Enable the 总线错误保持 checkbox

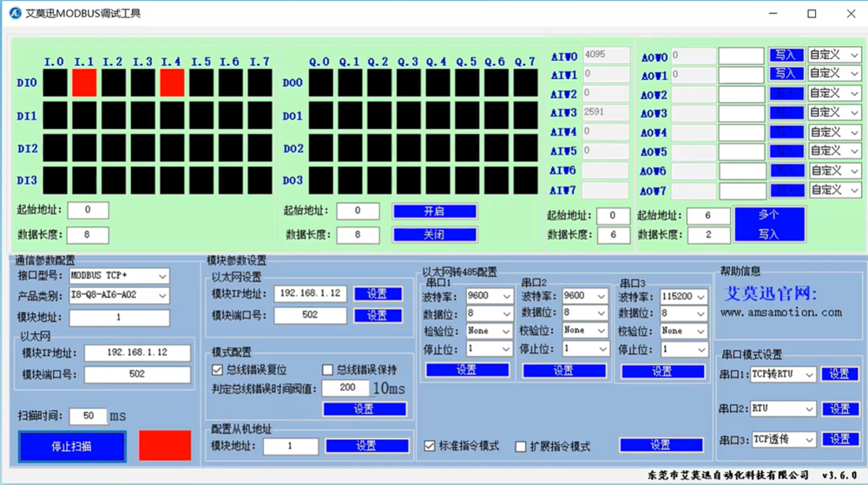tap(327, 370)
